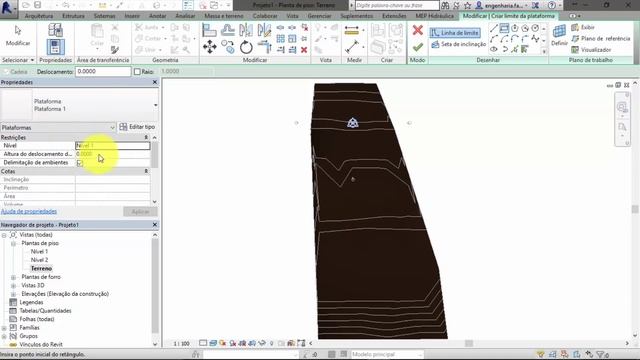Click the Trim/Extend to corner icon

tap(264, 47)
